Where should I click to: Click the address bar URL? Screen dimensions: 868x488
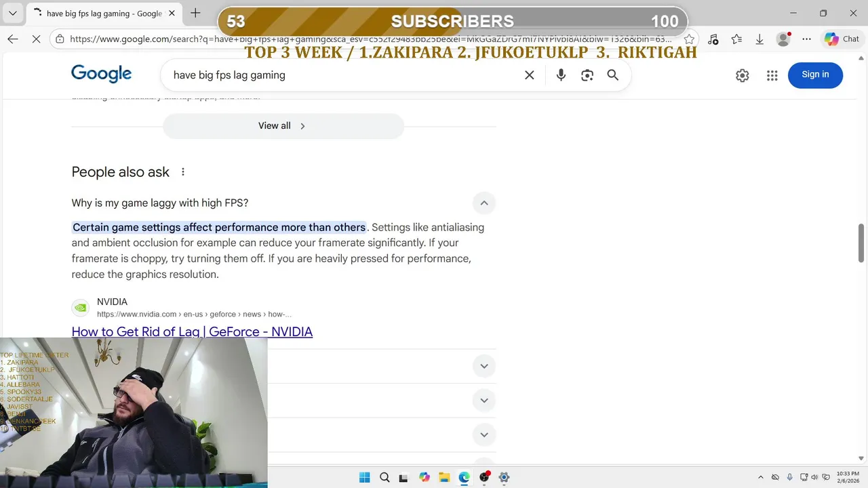(370, 39)
